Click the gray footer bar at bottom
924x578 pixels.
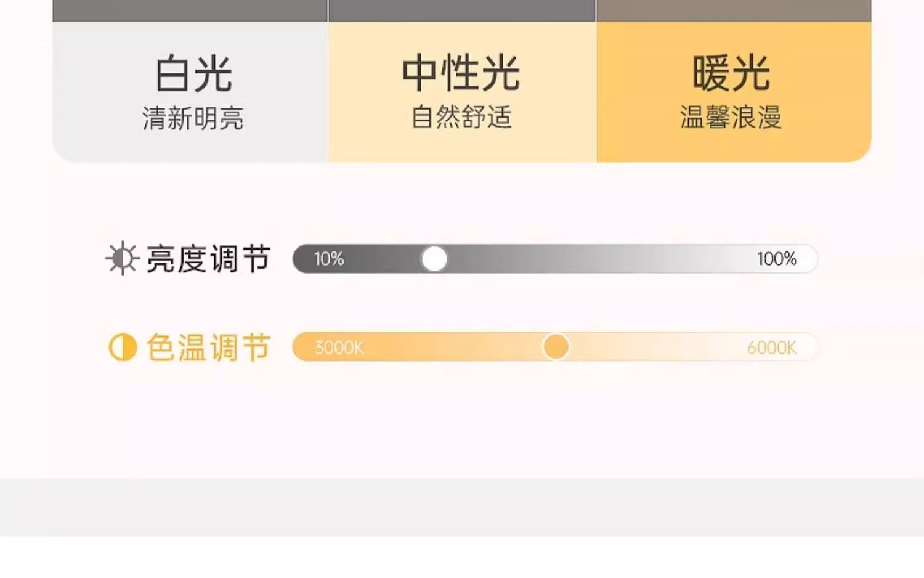[462, 507]
